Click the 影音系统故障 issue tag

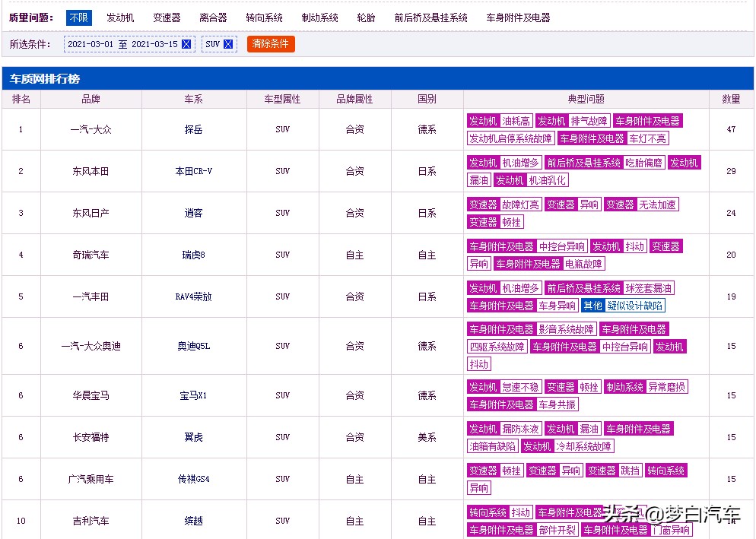tap(566, 329)
